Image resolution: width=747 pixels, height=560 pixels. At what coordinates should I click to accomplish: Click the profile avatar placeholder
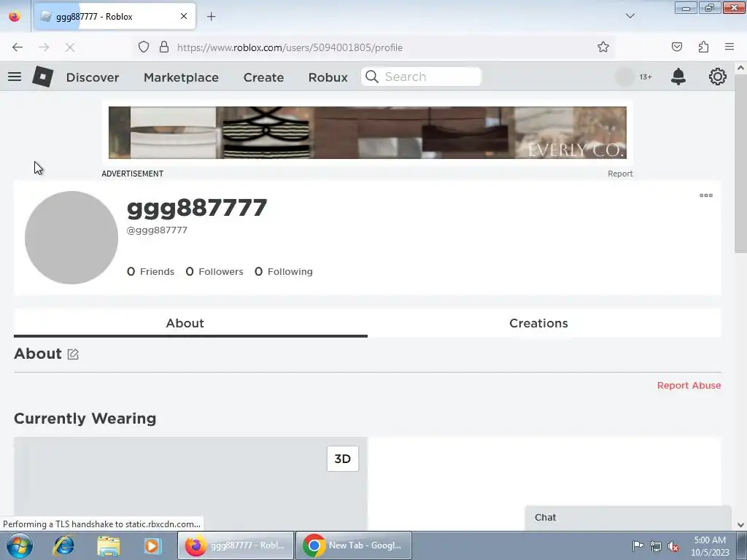[71, 238]
